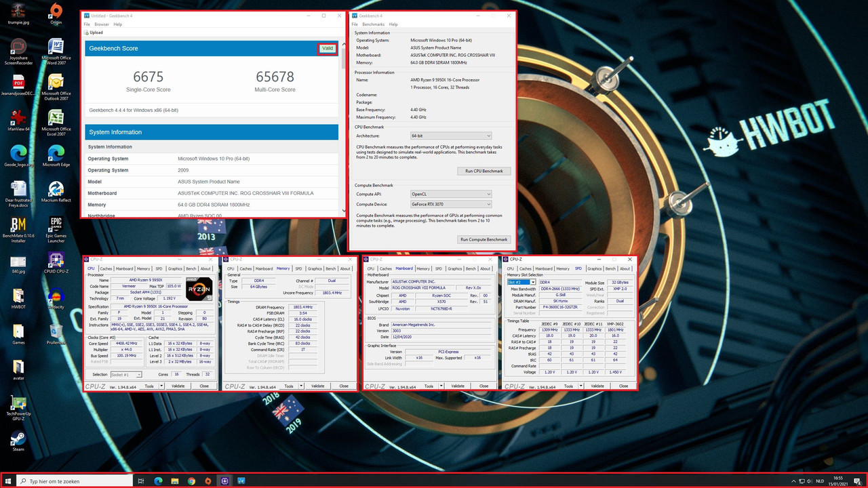Viewport: 868px width, 488px height.
Task: Open the Architecture 64-bit dropdown
Action: (450, 136)
